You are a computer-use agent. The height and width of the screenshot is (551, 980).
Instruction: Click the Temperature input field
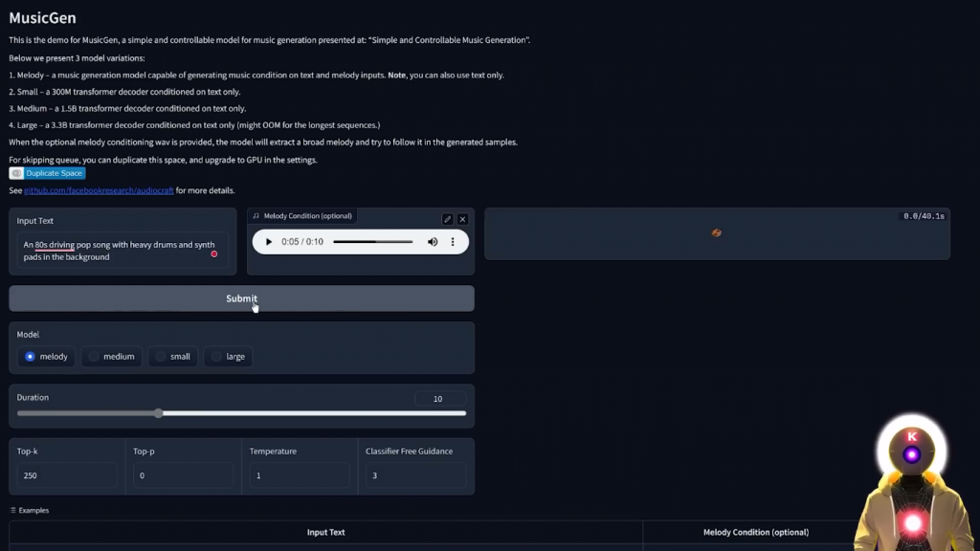click(300, 475)
